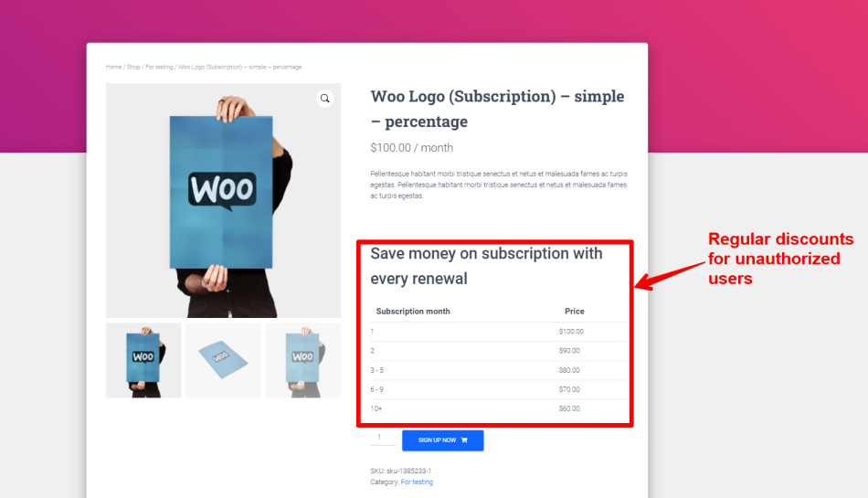Click the magnifier zoom icon on product image

tap(325, 99)
